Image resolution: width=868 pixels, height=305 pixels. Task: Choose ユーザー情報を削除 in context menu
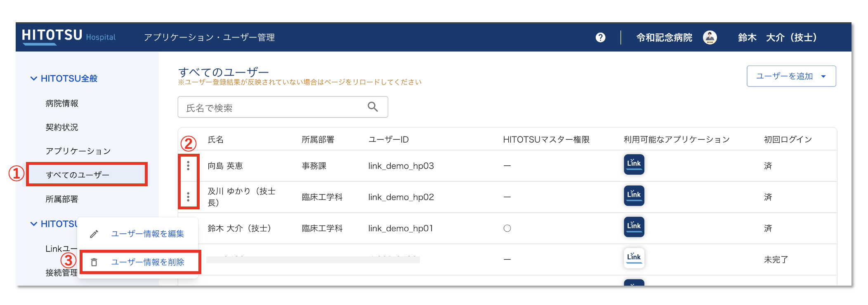147,262
